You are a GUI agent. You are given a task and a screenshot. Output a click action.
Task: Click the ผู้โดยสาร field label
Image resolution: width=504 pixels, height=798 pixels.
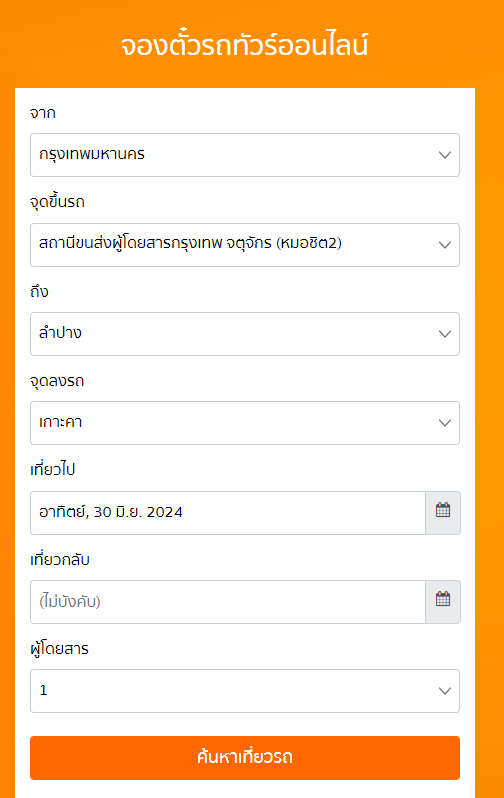click(x=60, y=648)
